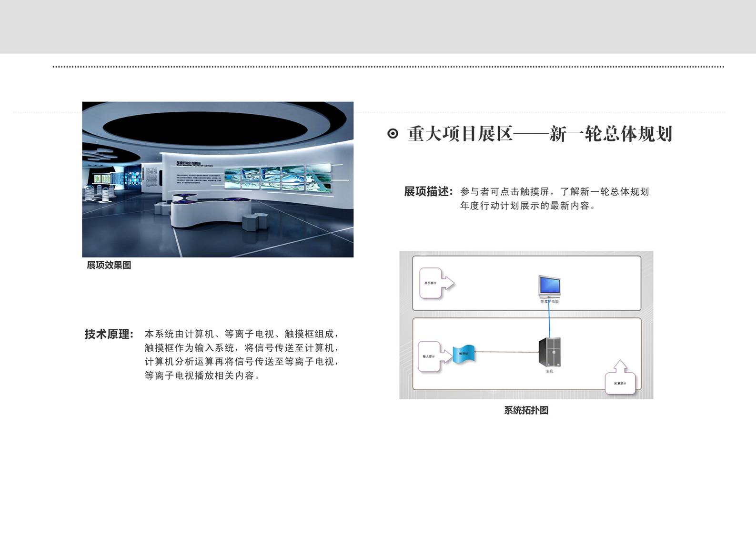
Task: Open the exhibition hall rendering image
Action: coord(218,179)
